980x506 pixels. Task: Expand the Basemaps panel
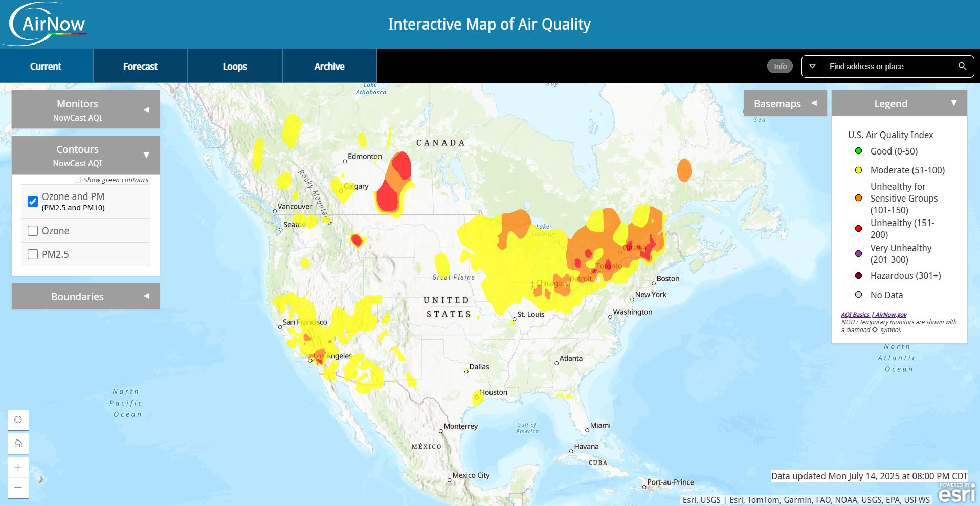click(785, 103)
